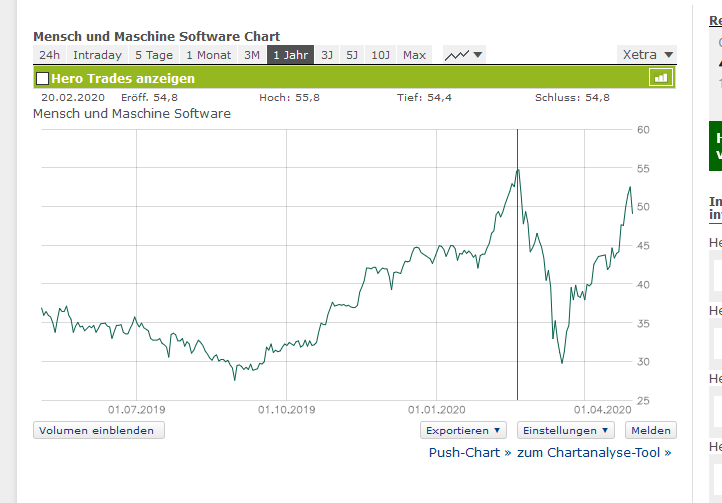Click the Melden button
The width and height of the screenshot is (722, 503).
(x=651, y=430)
